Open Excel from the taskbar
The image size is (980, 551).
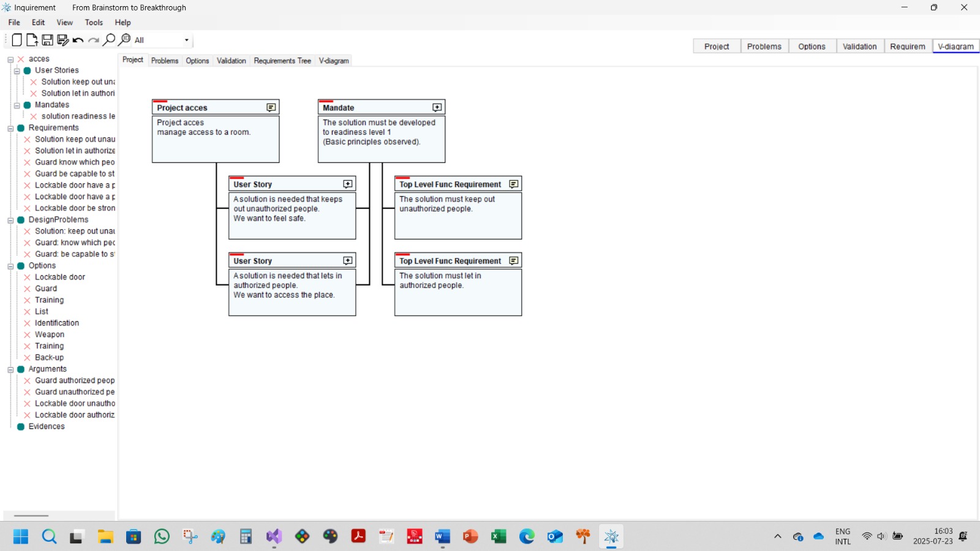coord(499,537)
